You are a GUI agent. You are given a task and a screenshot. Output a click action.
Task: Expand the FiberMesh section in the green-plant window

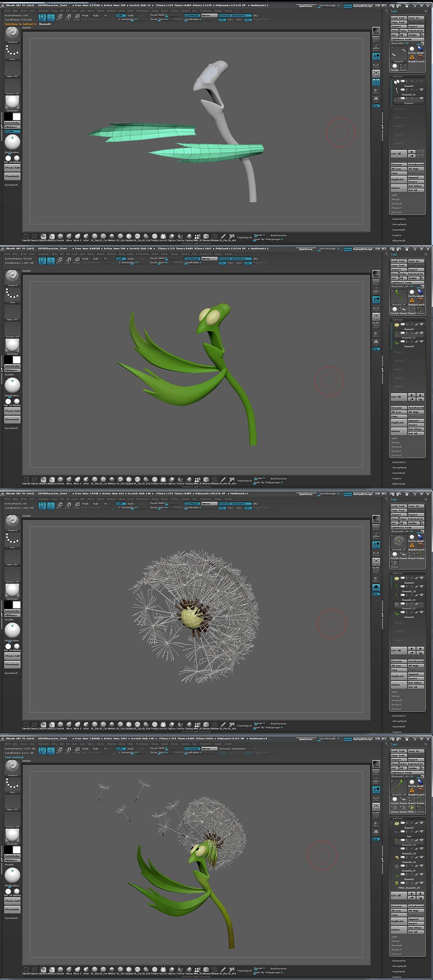click(x=399, y=484)
